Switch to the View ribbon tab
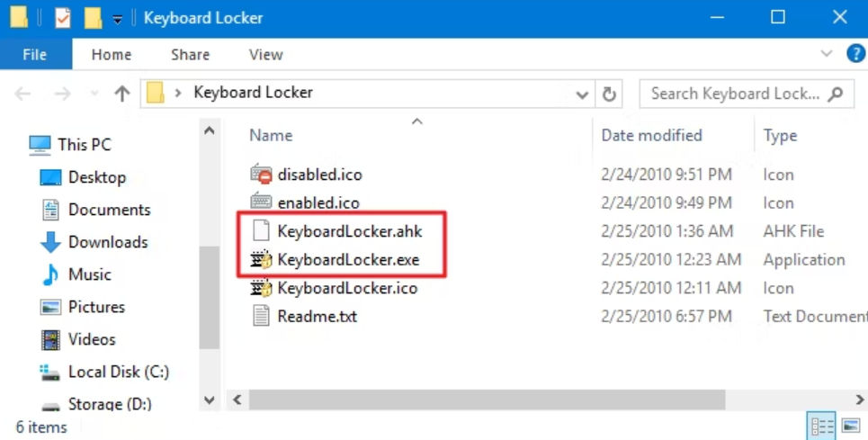 point(265,54)
